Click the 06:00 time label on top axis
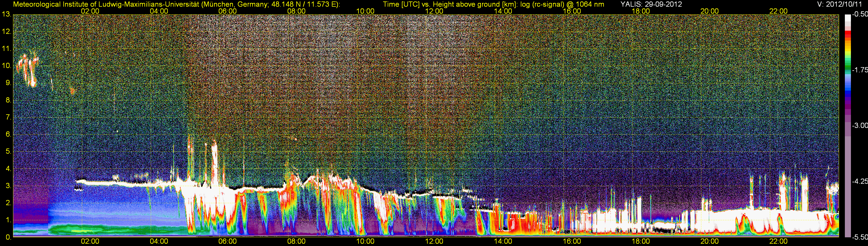This screenshot has height=246, width=868. (227, 11)
